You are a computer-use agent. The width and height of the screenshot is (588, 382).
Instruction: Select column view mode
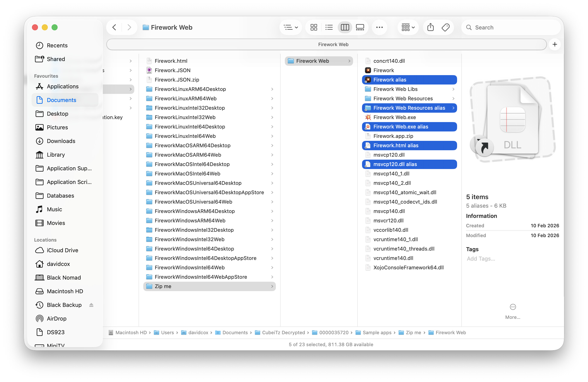click(345, 27)
